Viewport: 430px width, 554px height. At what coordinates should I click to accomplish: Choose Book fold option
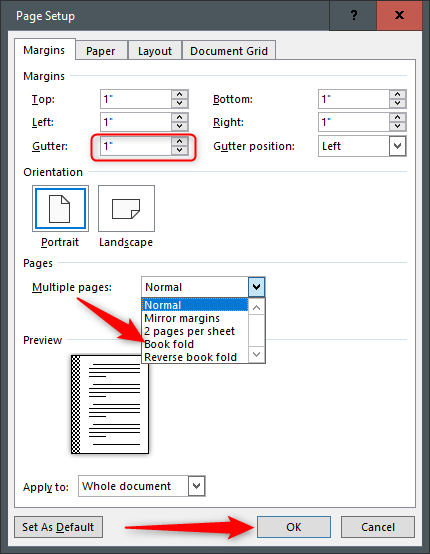(x=195, y=344)
